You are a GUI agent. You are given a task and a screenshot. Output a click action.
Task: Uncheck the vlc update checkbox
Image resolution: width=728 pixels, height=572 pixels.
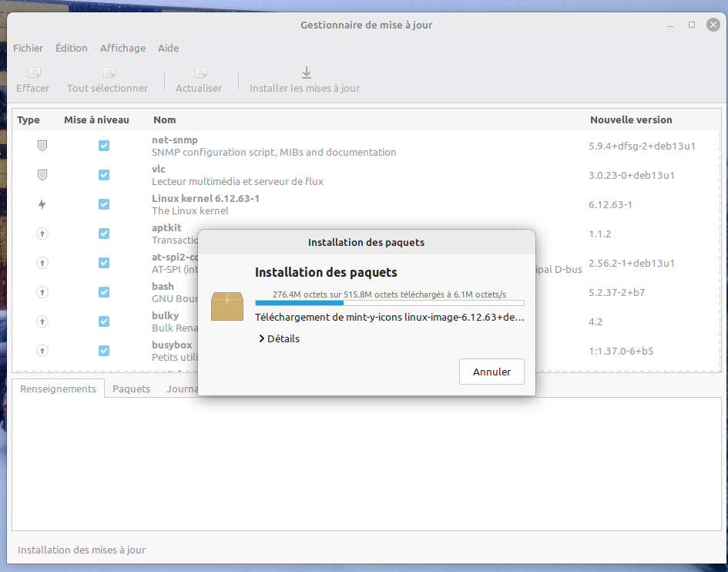tap(104, 175)
